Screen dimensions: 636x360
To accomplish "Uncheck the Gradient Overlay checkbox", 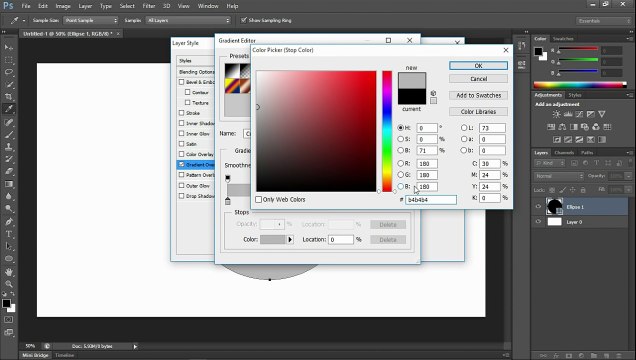I will pos(181,165).
